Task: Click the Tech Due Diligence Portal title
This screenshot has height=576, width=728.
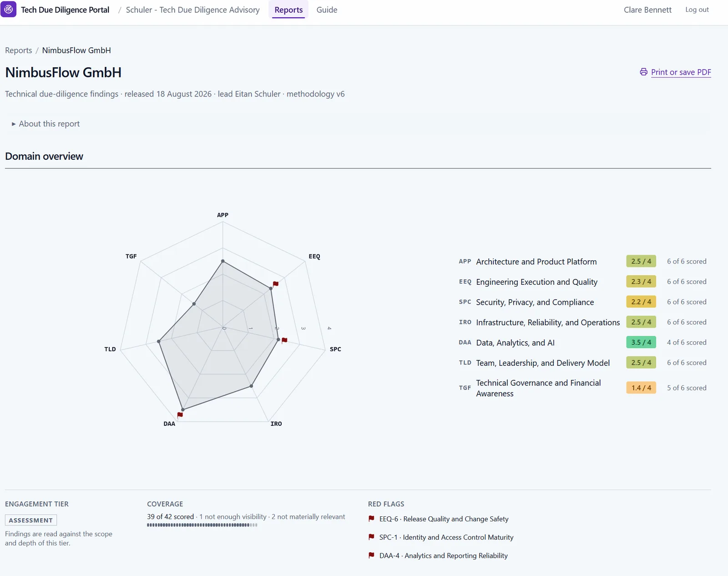Action: pyautogui.click(x=65, y=10)
